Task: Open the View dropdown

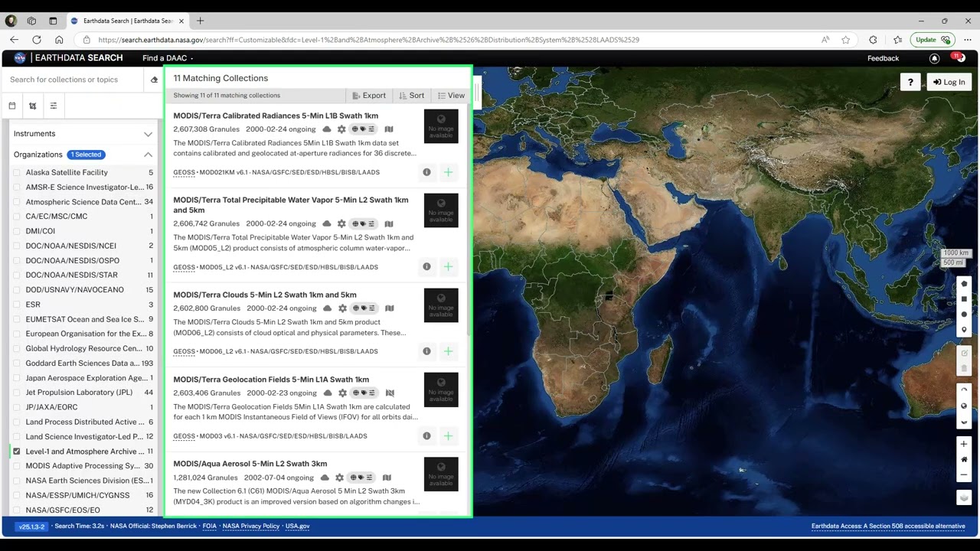Action: coord(452,96)
